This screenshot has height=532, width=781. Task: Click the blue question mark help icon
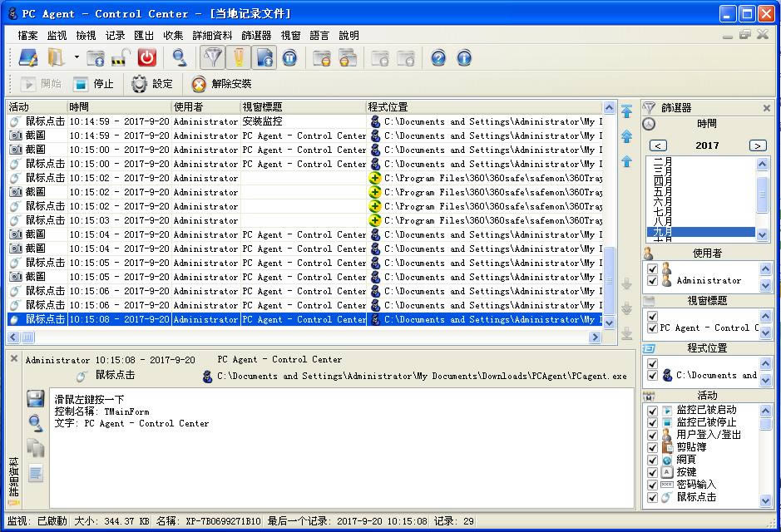(438, 57)
